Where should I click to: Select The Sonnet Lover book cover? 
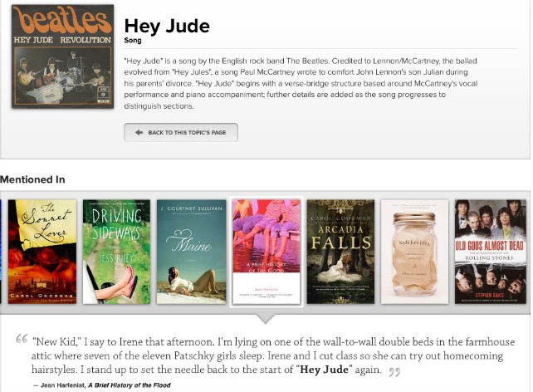tap(42, 252)
